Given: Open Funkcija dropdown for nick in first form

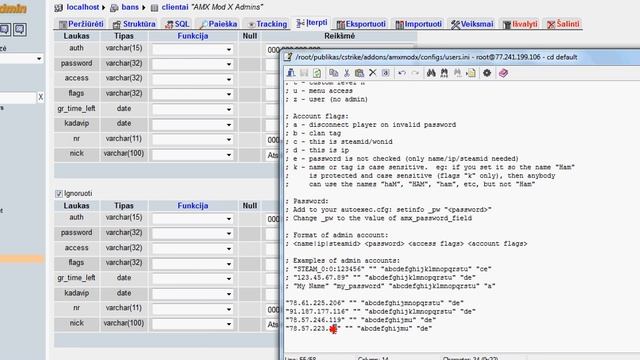Looking at the screenshot, I should (x=193, y=155).
